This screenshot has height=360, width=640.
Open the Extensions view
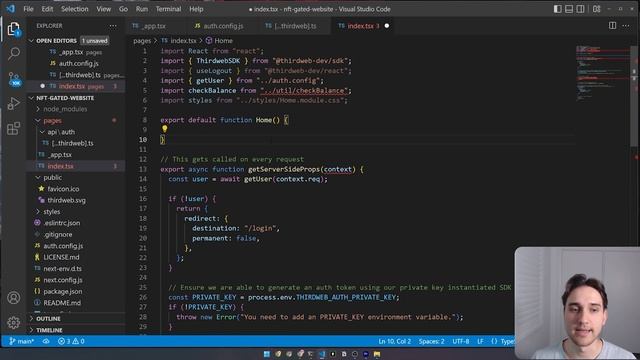click(13, 128)
